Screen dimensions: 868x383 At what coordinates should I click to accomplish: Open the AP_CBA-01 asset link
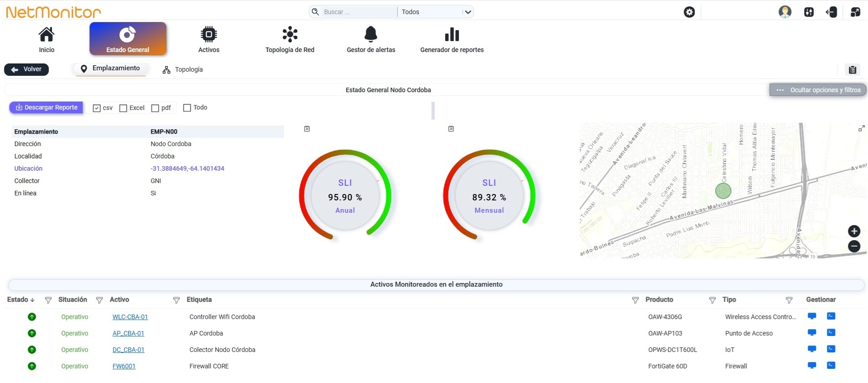point(128,333)
